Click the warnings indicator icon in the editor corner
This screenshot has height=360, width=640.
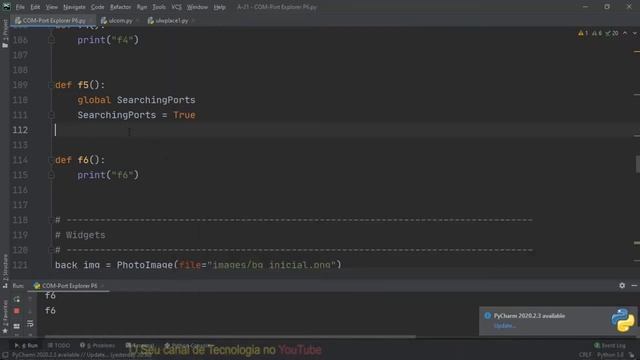pyautogui.click(x=580, y=33)
